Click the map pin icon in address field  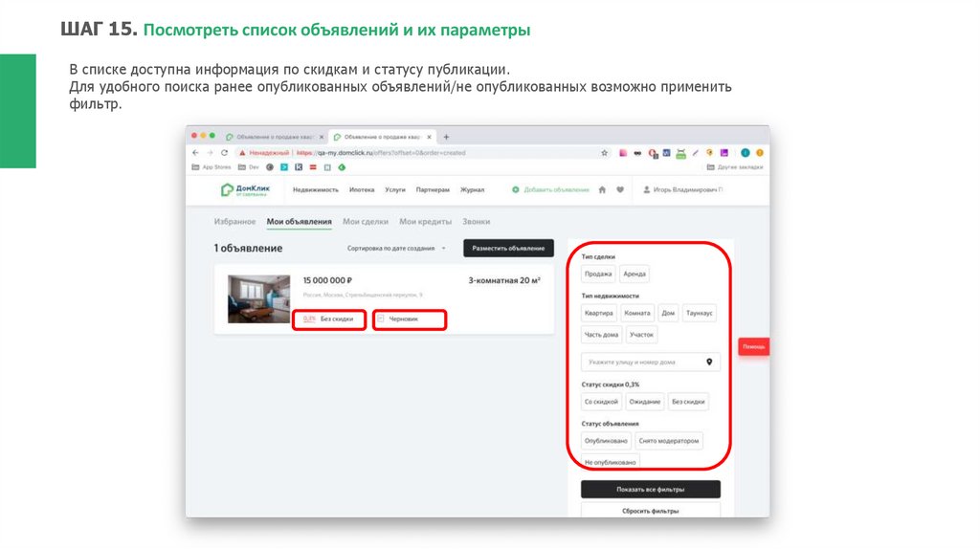tap(709, 362)
